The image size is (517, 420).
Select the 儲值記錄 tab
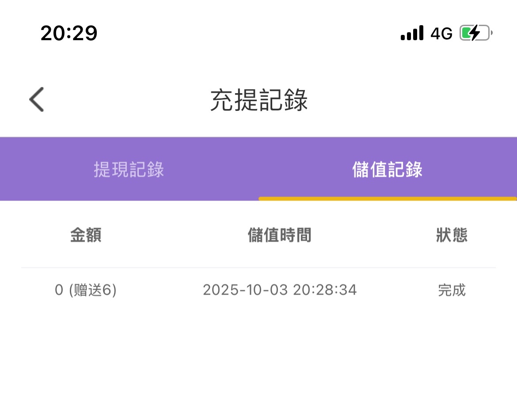coord(387,170)
